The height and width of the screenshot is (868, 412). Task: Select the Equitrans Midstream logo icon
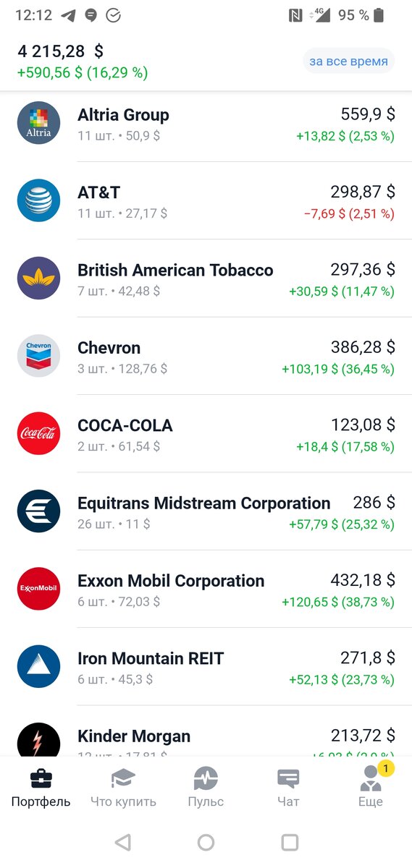tap(38, 511)
